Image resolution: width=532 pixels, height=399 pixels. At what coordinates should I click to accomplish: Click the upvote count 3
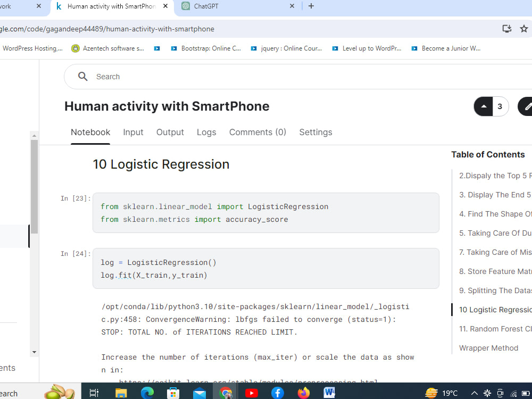tap(500, 106)
